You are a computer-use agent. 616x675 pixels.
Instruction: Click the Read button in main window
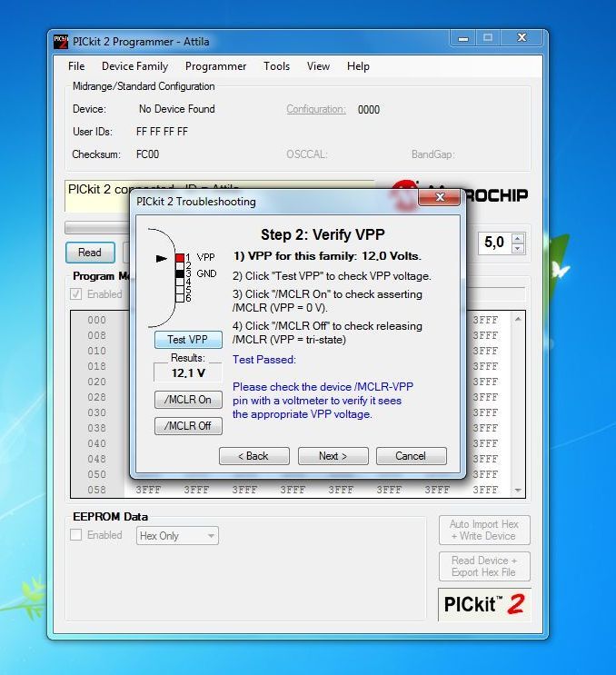(x=90, y=253)
